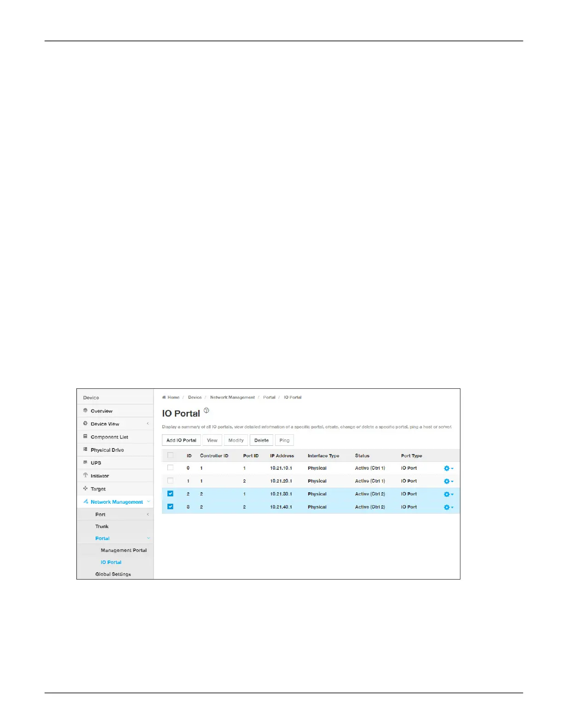Expand the Device View chevron
This screenshot has width=563, height=728.
coord(148,423)
